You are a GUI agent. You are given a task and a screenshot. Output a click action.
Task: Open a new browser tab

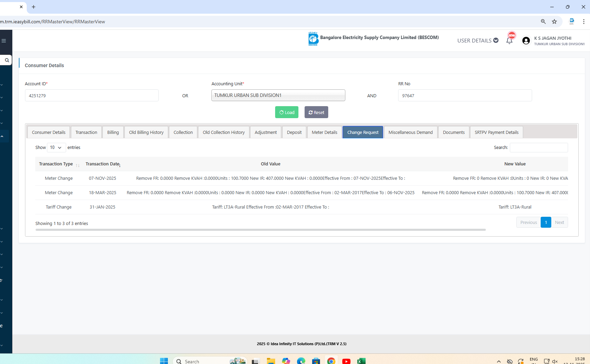34,7
